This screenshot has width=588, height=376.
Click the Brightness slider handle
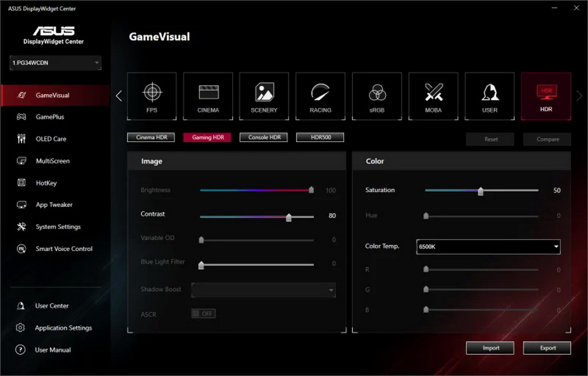311,190
